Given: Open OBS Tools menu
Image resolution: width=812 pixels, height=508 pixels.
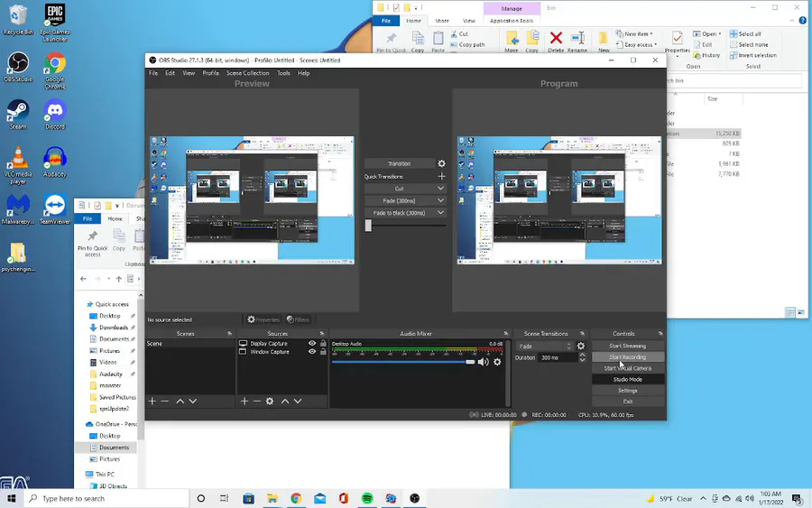Looking at the screenshot, I should (283, 73).
